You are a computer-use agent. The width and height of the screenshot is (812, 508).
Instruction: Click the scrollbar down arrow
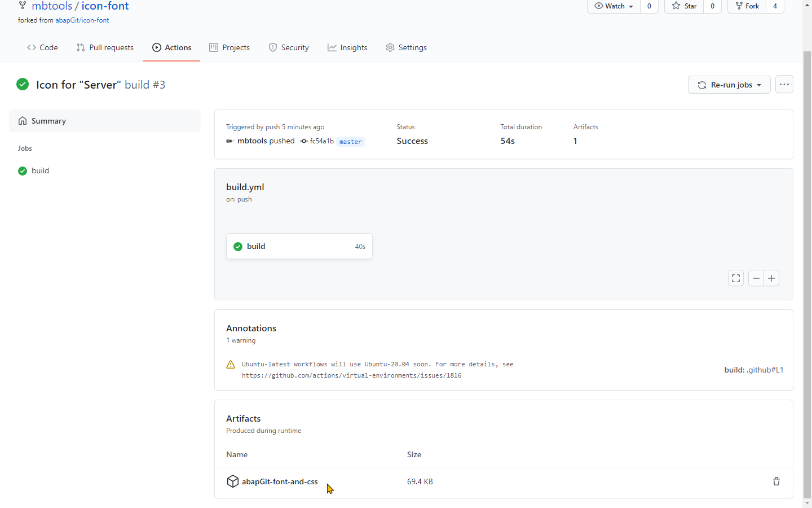pyautogui.click(x=807, y=503)
